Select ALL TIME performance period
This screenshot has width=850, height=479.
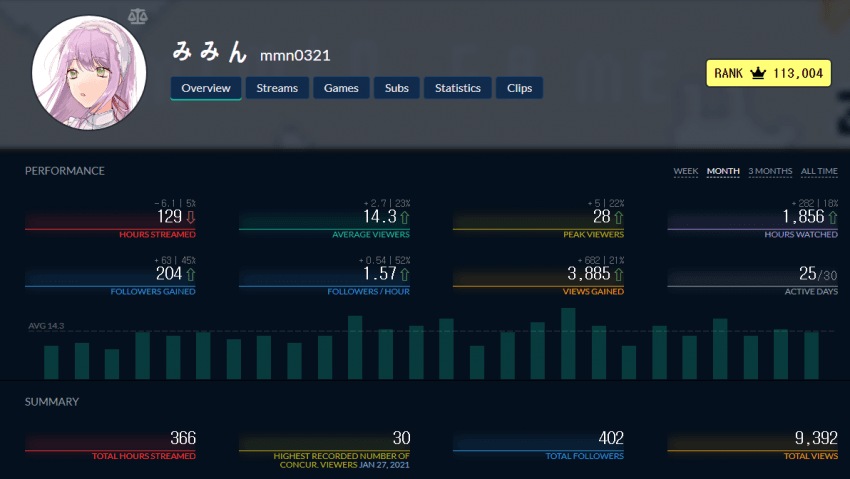[x=819, y=171]
